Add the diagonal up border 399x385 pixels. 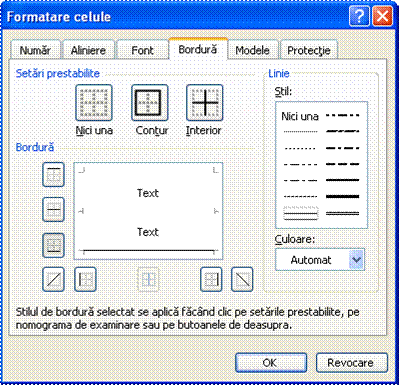pos(53,279)
